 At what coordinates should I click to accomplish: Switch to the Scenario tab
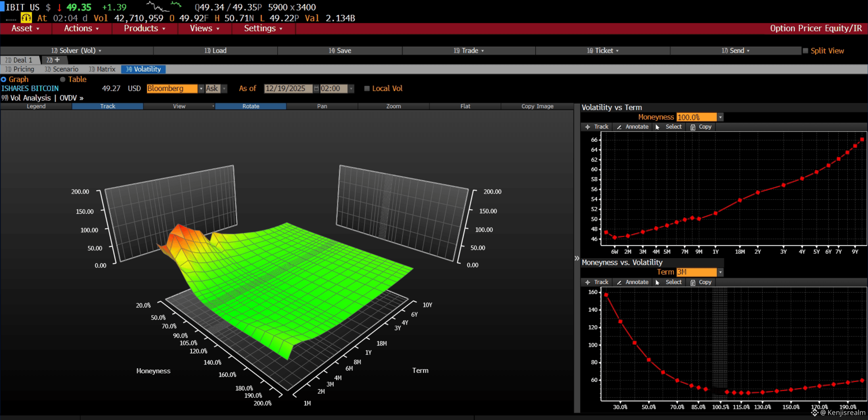(65, 69)
